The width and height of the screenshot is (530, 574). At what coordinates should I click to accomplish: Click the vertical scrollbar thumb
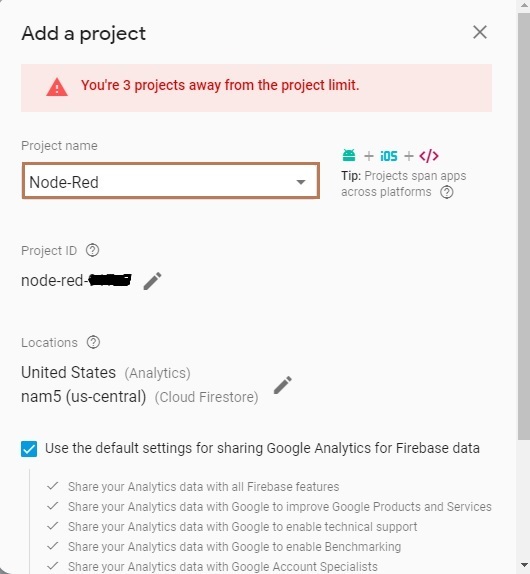pos(524,226)
